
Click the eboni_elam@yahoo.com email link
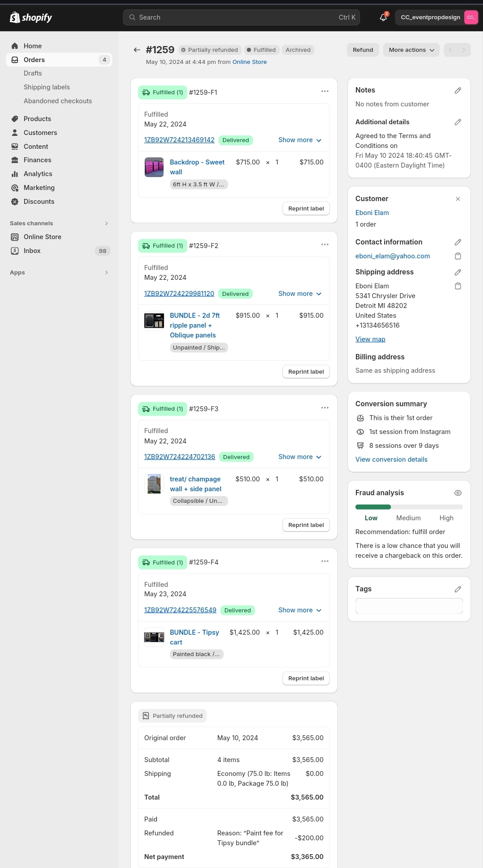[393, 256]
